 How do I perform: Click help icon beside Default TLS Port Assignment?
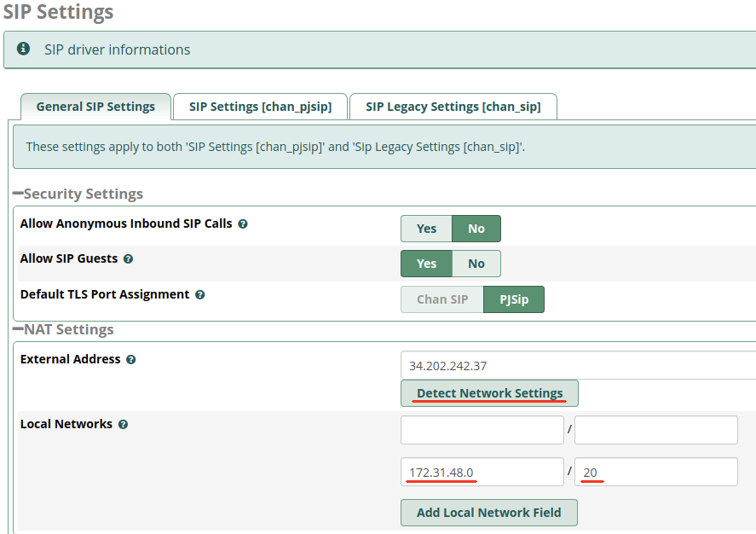click(x=200, y=295)
